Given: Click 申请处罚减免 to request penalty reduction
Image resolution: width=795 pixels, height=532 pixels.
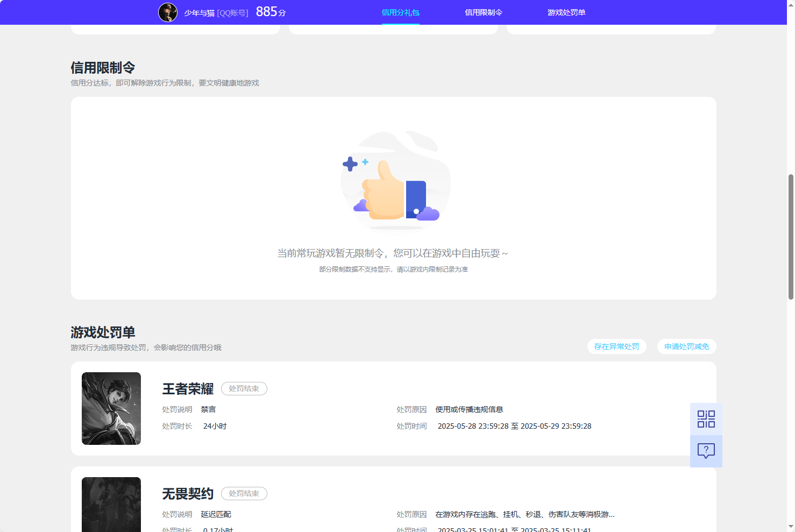Looking at the screenshot, I should click(x=686, y=346).
